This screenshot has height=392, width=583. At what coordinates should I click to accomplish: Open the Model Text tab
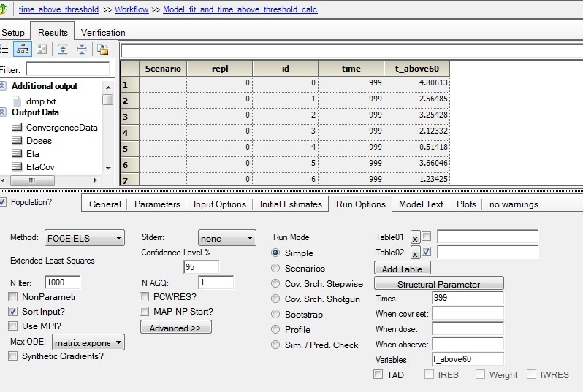click(x=421, y=204)
